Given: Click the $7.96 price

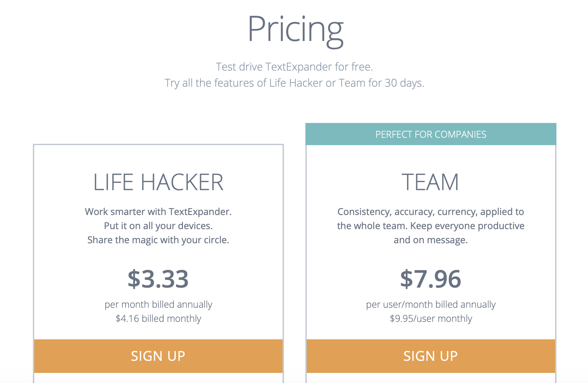Looking at the screenshot, I should (x=431, y=279).
